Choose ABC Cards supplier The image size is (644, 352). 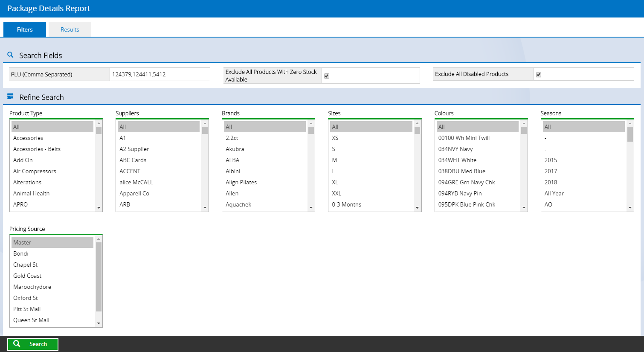coord(159,160)
